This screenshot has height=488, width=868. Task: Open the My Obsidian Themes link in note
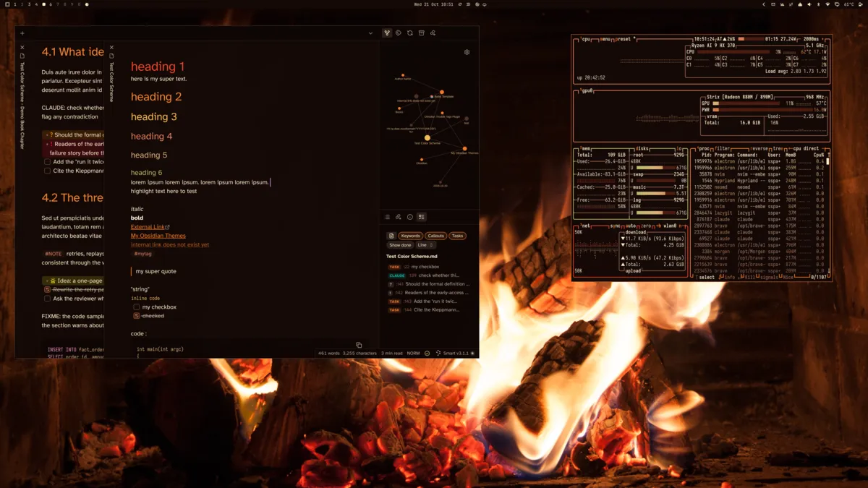(158, 236)
